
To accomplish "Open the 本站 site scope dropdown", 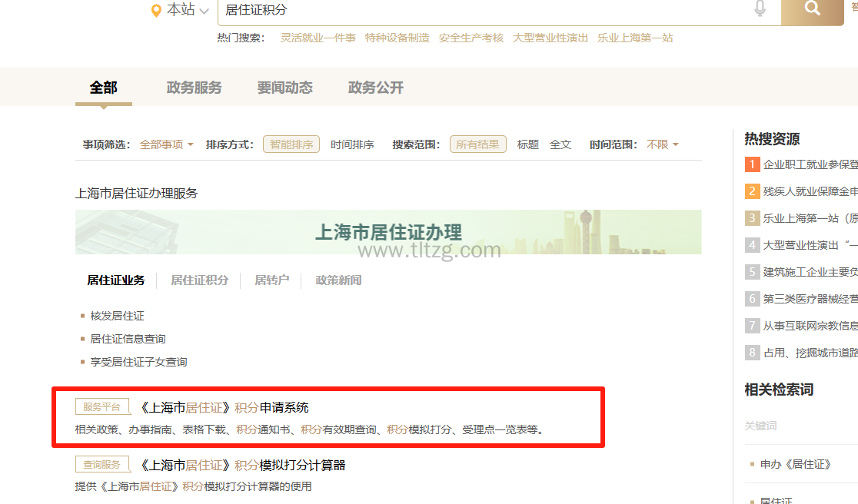I will pyautogui.click(x=188, y=11).
